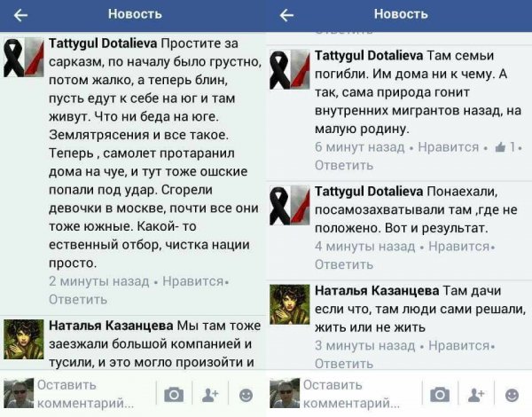Open camera icon in left comment bar
Viewport: 532px width, 417px height.
point(174,395)
